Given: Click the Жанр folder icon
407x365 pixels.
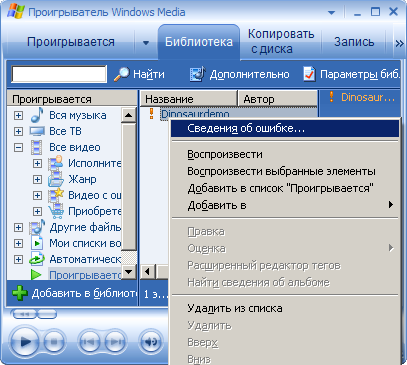Looking at the screenshot, I should pos(56,179).
